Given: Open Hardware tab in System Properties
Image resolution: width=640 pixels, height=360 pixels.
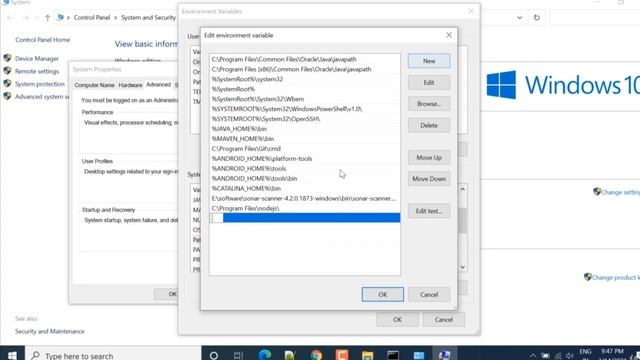Looking at the screenshot, I should 130,85.
